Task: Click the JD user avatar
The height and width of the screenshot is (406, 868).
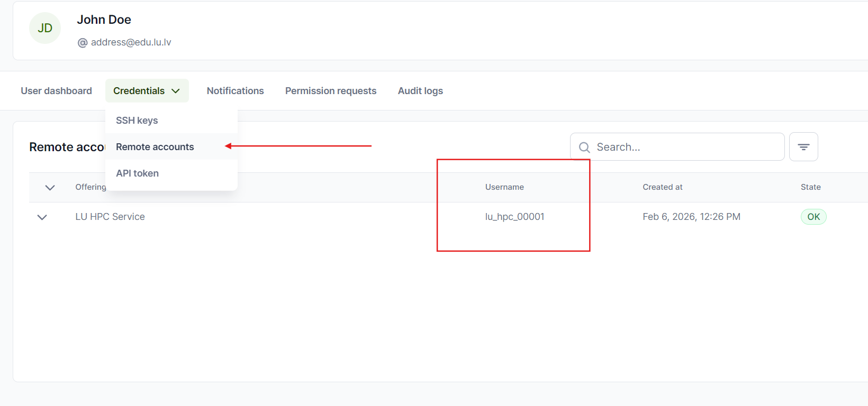Action: pos(45,28)
